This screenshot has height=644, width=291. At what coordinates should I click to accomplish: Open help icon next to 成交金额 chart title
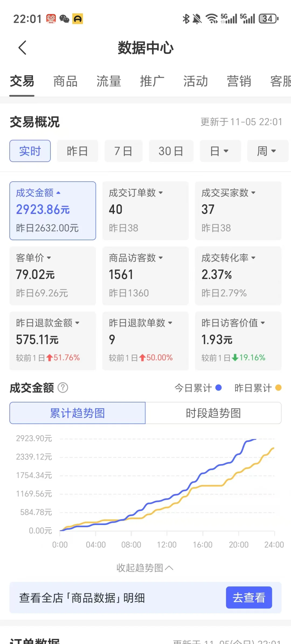coord(63,388)
